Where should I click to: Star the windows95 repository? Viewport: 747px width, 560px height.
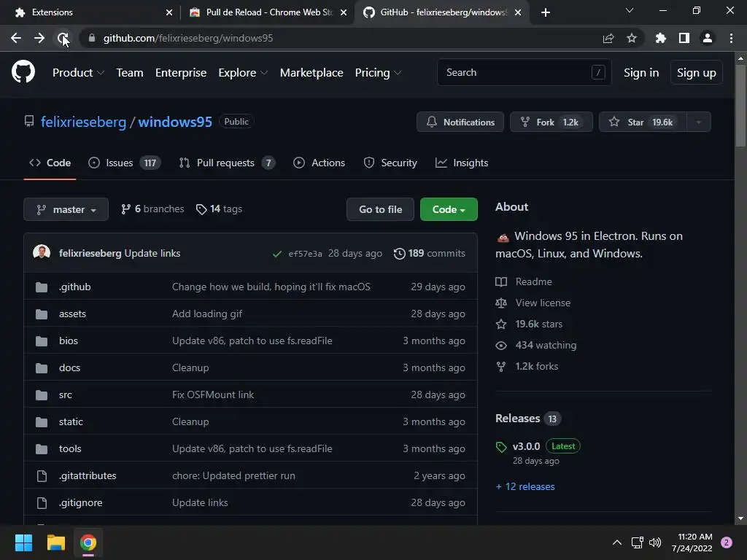[x=643, y=122]
